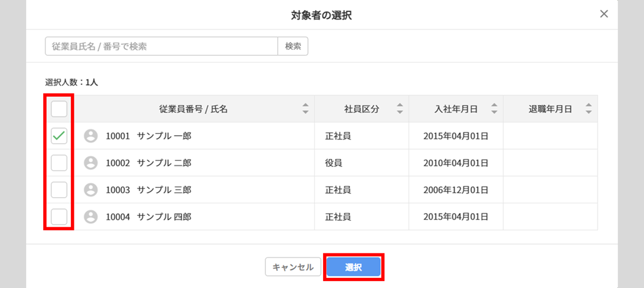Focus the 従業員氏名 / 番号で検索 input field
The image size is (644, 288).
click(x=162, y=47)
